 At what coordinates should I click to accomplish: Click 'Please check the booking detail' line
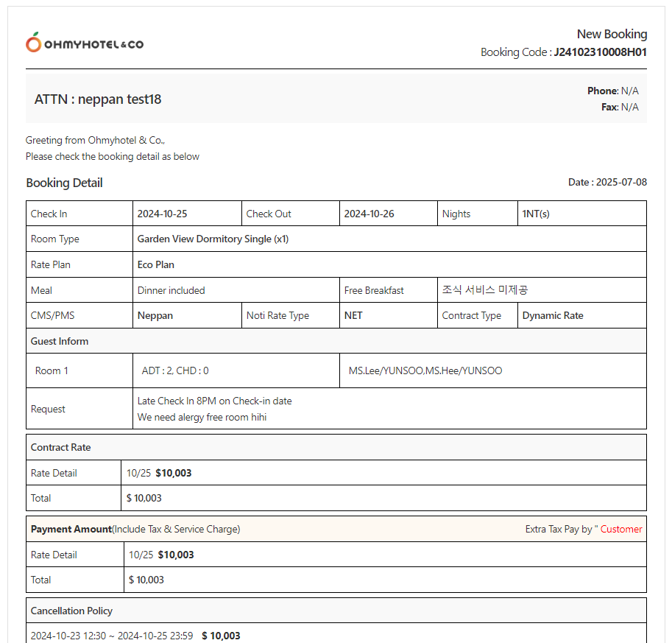(113, 157)
